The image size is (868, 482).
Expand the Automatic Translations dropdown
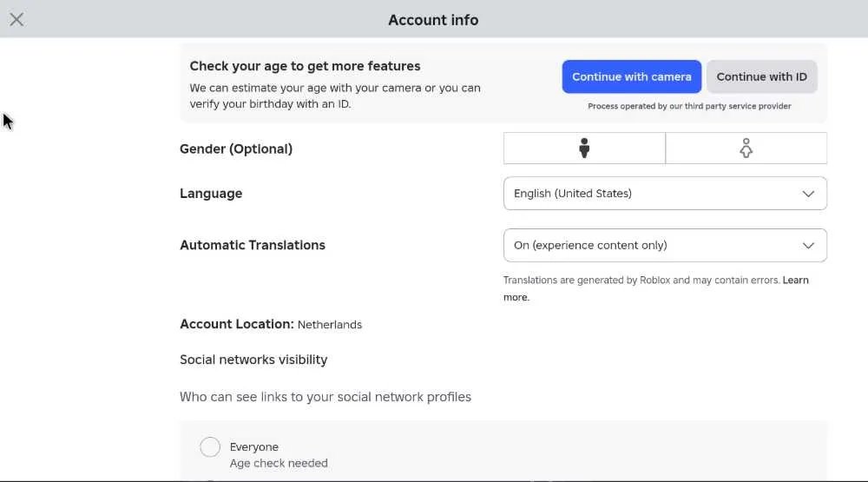coord(665,246)
